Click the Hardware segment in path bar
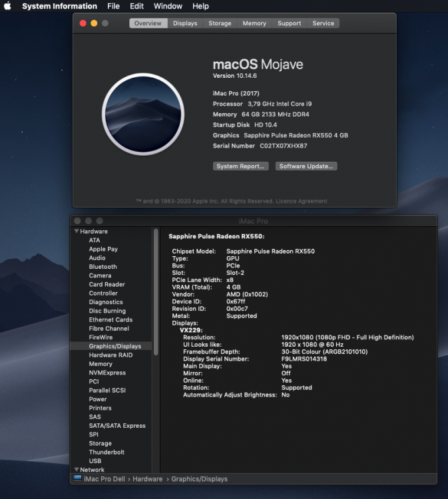Image resolution: width=448 pixels, height=499 pixels. click(147, 479)
